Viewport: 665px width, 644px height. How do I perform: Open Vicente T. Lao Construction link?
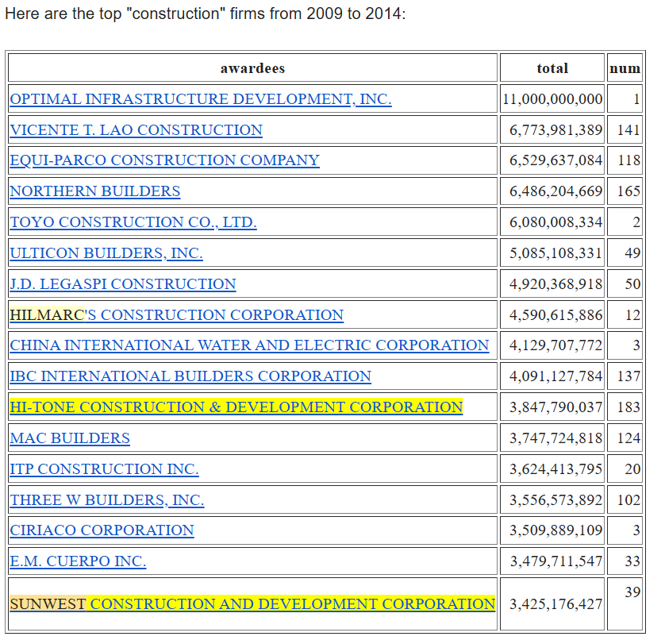(x=136, y=130)
